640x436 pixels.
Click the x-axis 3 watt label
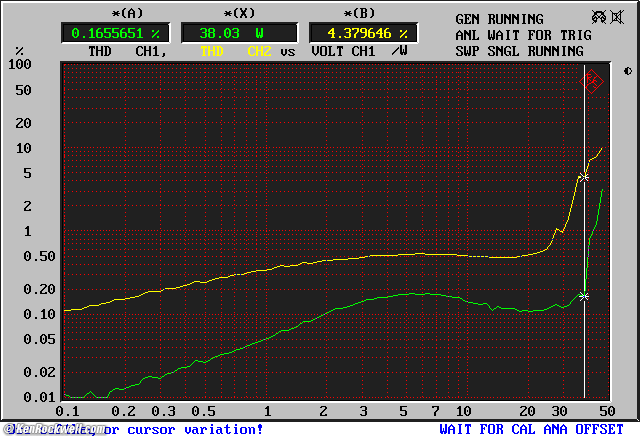point(363,411)
